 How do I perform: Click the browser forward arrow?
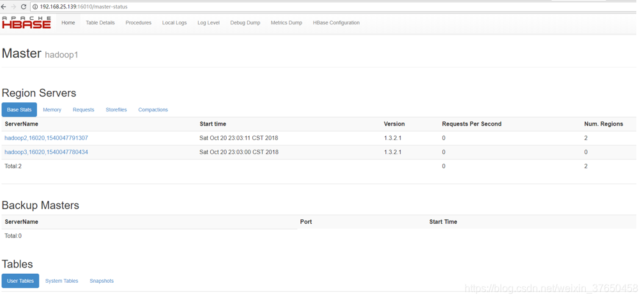(13, 6)
